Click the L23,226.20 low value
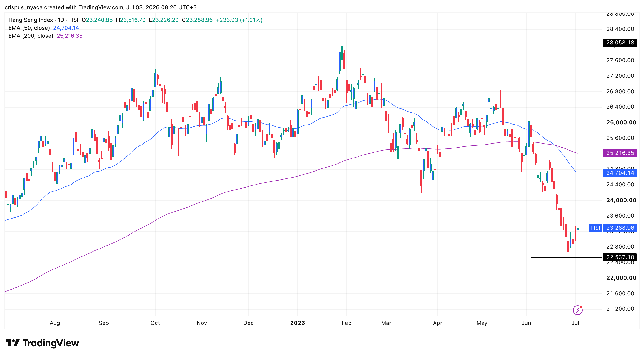This screenshot has height=357, width=644. 163,20
